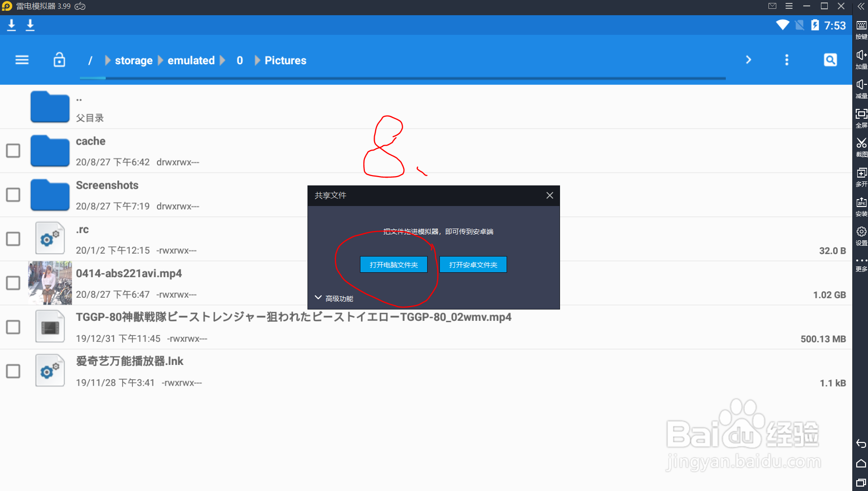The width and height of the screenshot is (868, 491).
Task: Tap the padlock root toggle icon
Action: tap(59, 60)
